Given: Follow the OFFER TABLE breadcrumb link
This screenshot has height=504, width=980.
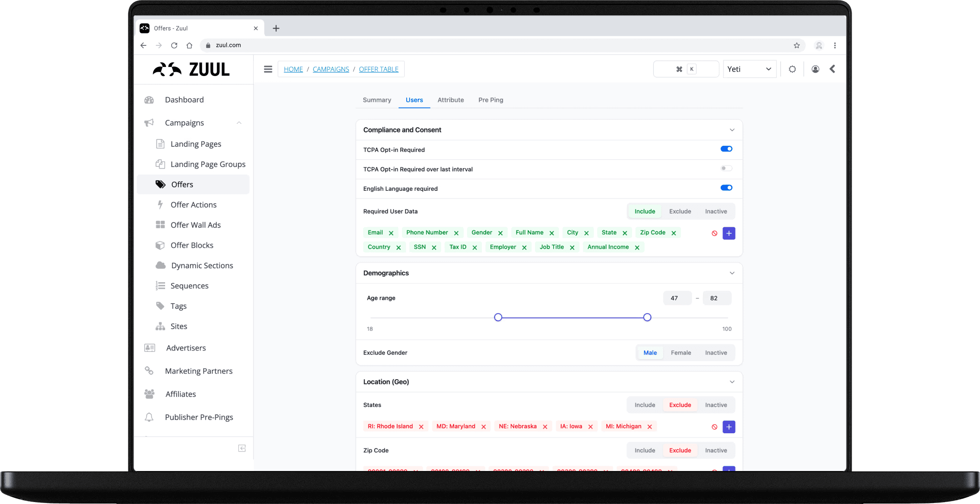Looking at the screenshot, I should click(379, 69).
